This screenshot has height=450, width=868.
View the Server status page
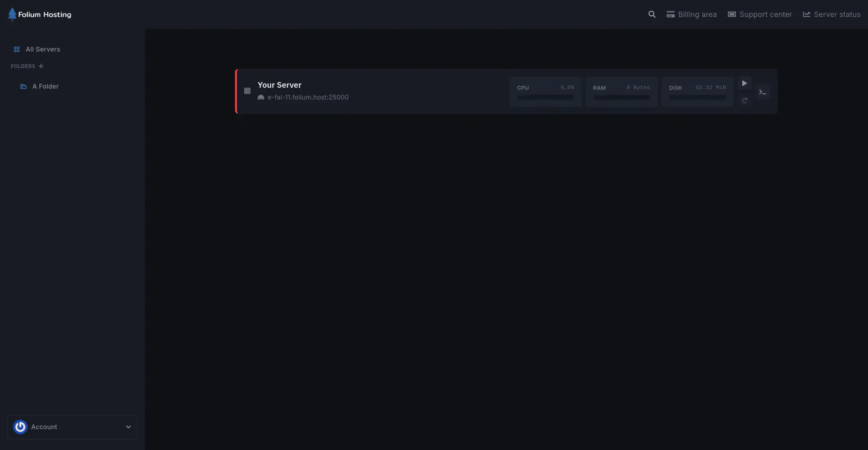pyautogui.click(x=831, y=15)
